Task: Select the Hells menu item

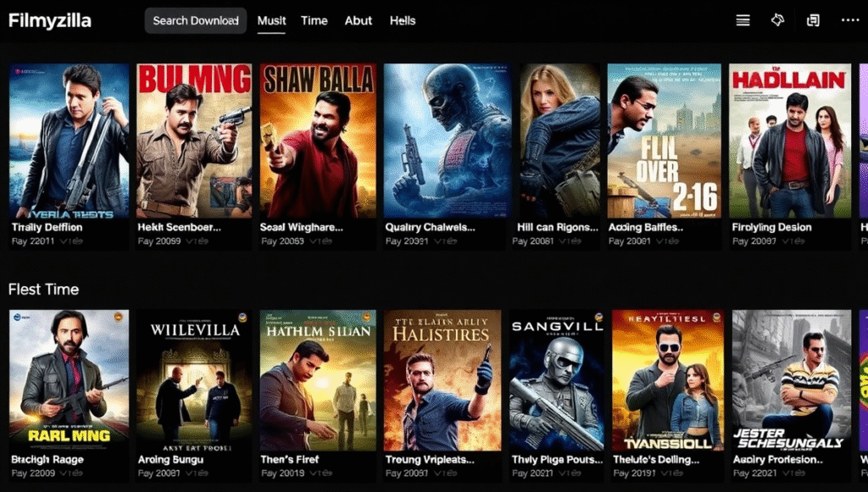Action: (402, 20)
